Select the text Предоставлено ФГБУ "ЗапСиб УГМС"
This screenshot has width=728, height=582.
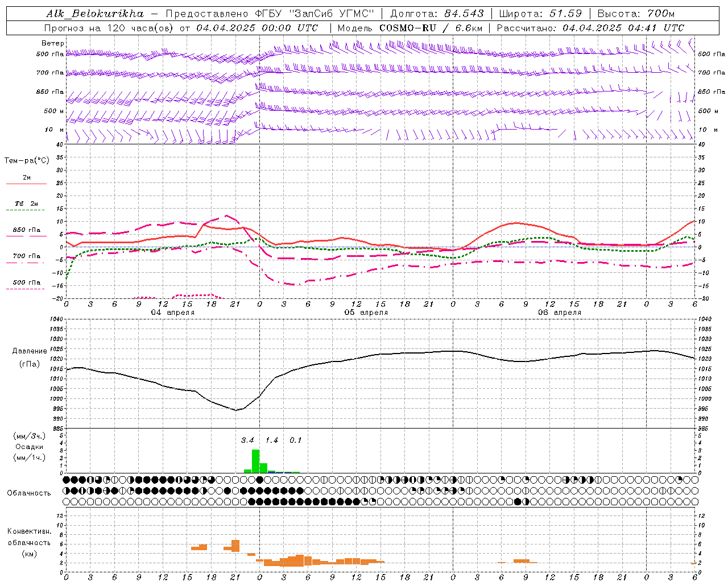[x=270, y=14]
